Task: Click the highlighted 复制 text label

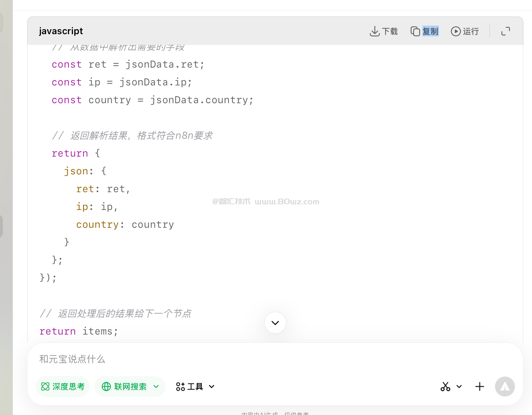Action: [x=430, y=31]
